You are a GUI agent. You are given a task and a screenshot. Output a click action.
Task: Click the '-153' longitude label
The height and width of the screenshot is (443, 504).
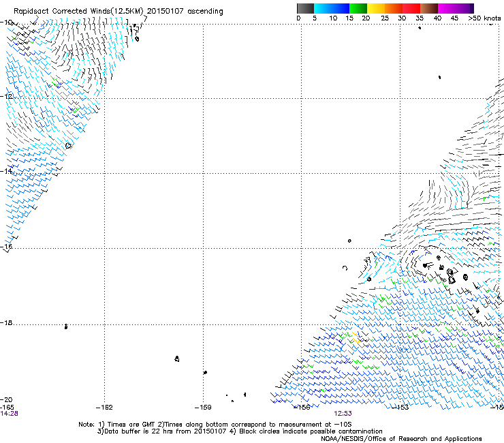[x=400, y=408]
